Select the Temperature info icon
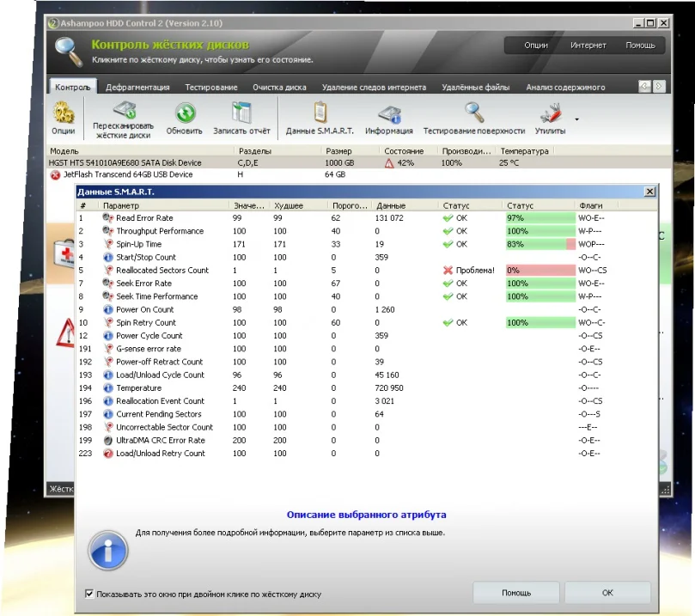The height and width of the screenshot is (616, 695). [107, 387]
